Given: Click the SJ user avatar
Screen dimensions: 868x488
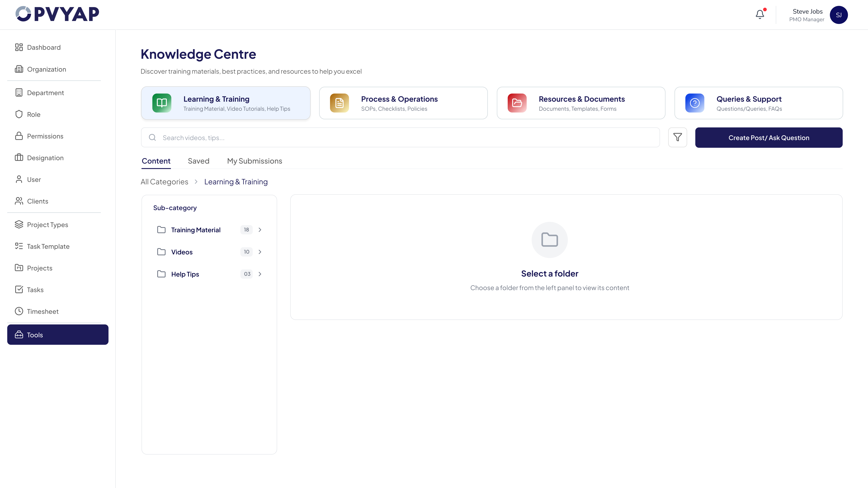Looking at the screenshot, I should click(x=839, y=15).
